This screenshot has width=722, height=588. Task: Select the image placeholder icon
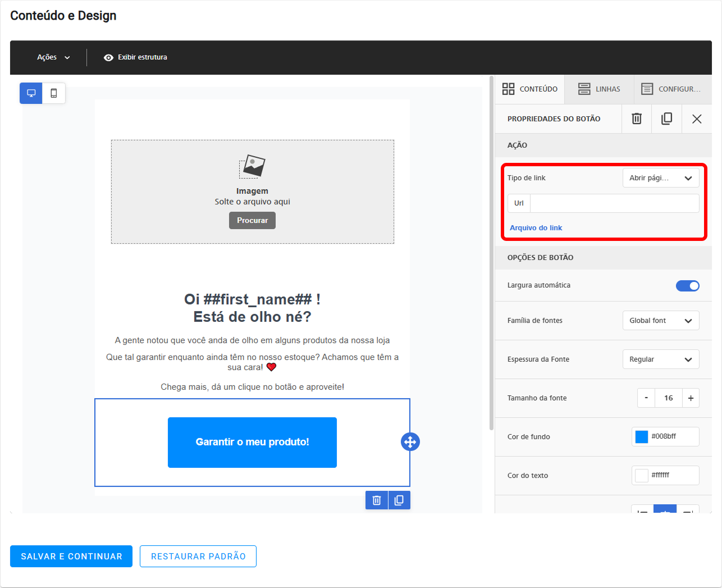tap(252, 166)
